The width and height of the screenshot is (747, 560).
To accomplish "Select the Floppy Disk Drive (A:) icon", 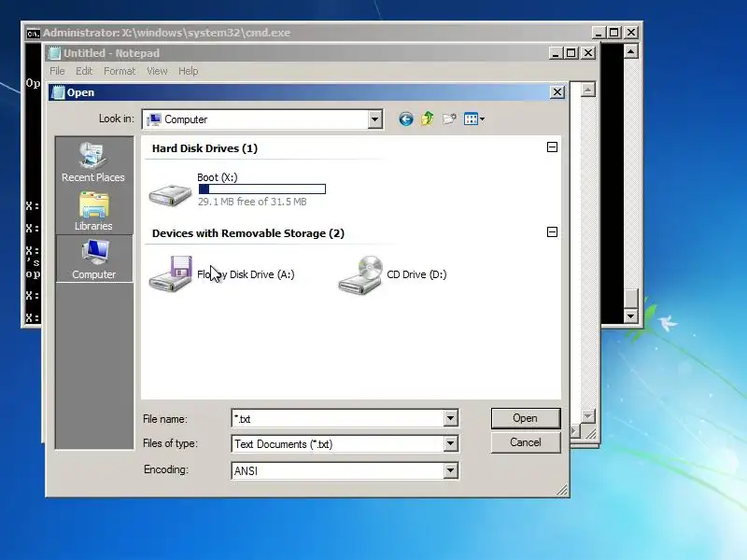I will point(171,273).
